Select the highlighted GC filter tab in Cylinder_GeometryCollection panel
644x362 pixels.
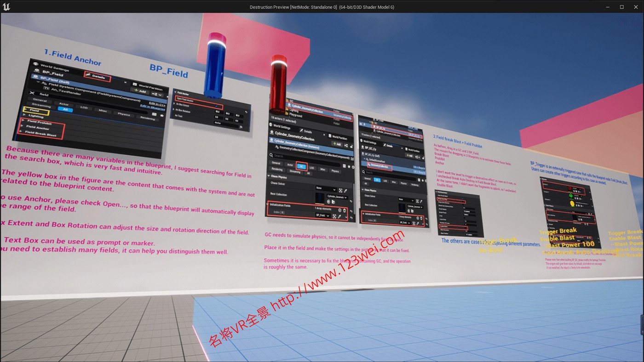(x=301, y=166)
